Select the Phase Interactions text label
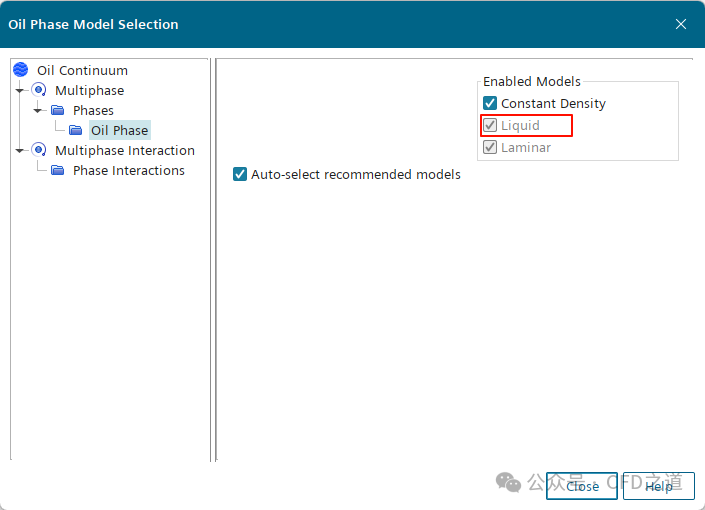This screenshot has width=705, height=510. click(129, 170)
